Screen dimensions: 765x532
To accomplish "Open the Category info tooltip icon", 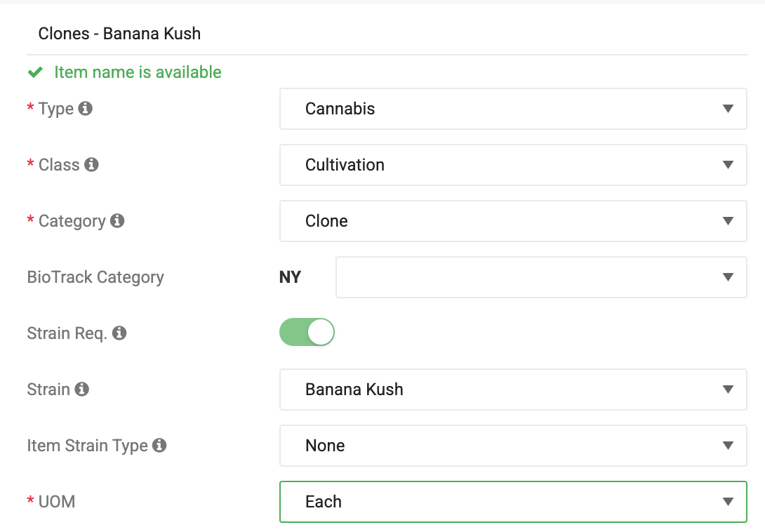I will (117, 220).
